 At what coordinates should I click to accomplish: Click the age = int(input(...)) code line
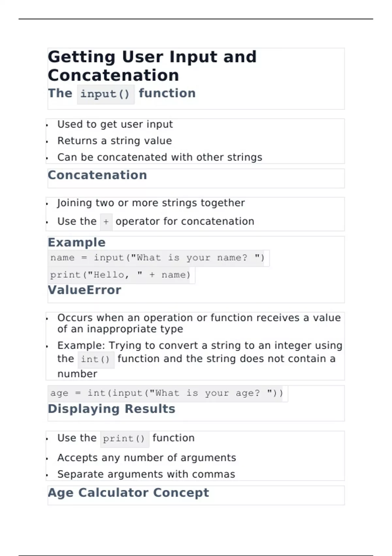167,393
